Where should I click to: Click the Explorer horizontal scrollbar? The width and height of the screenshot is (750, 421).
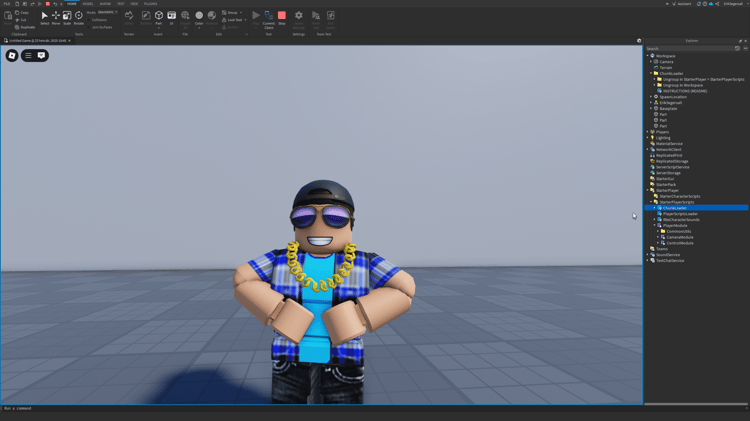coord(696,404)
